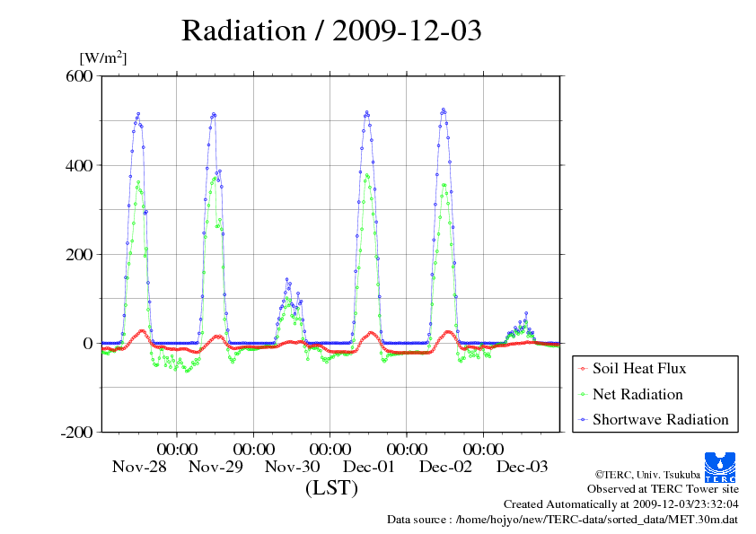Click the TERC logo icon

720,468
